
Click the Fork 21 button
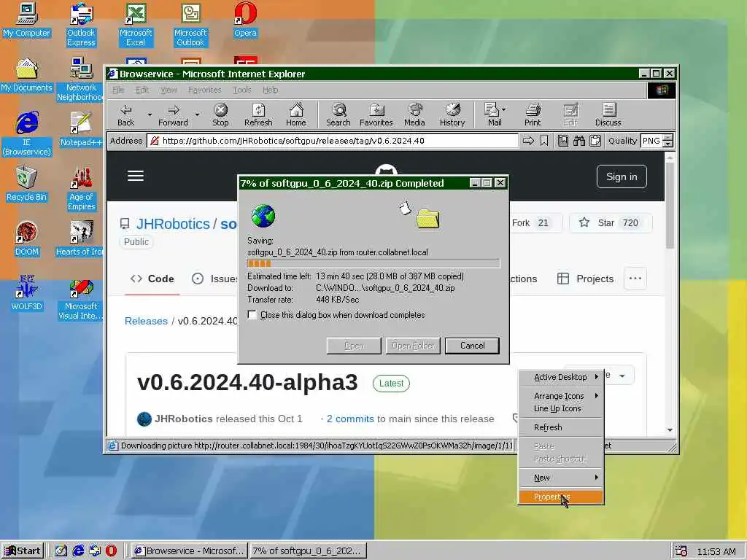pyautogui.click(x=535, y=223)
